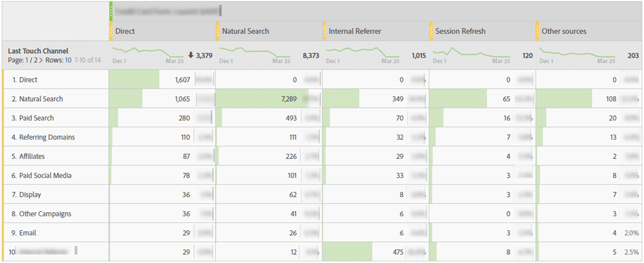This screenshot has height=263, width=644.
Task: Select the Referring Domains row
Action: pos(47,137)
